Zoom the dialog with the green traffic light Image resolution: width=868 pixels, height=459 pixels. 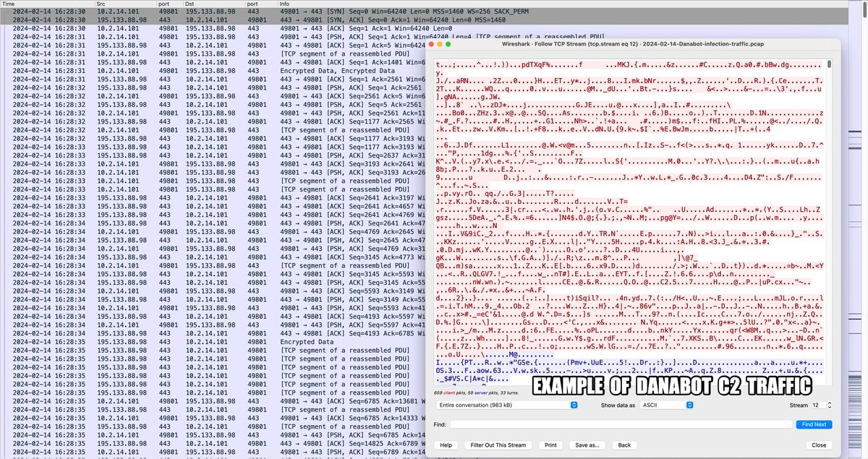[448, 44]
